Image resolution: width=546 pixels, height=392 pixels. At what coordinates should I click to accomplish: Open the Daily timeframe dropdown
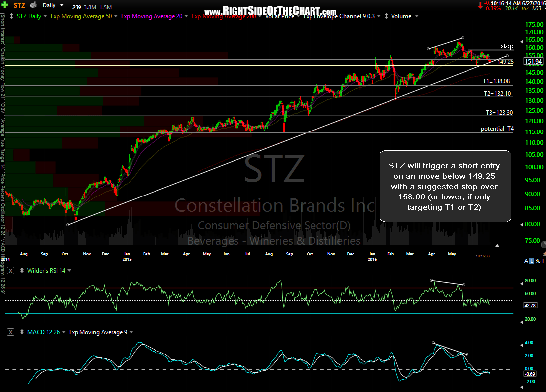click(62, 5)
